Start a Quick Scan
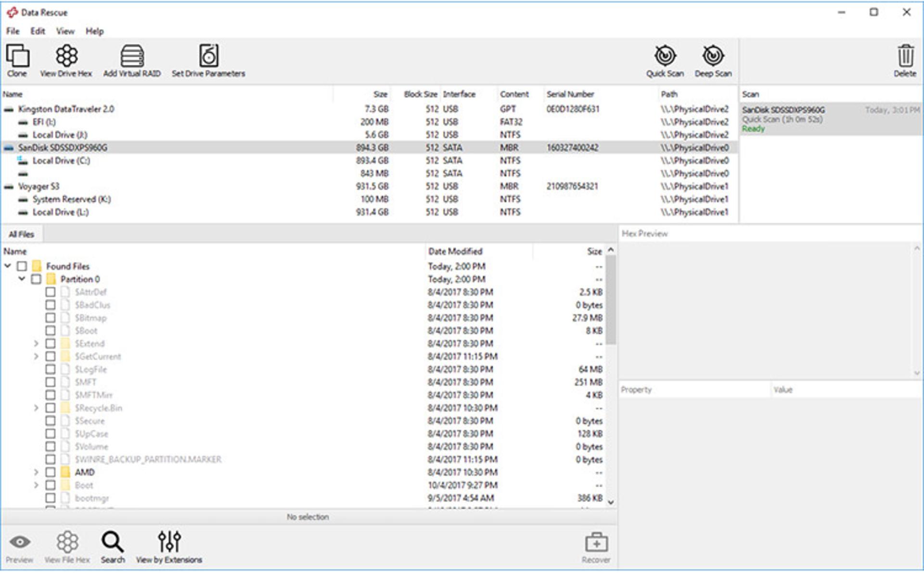The width and height of the screenshot is (924, 573). [665, 56]
